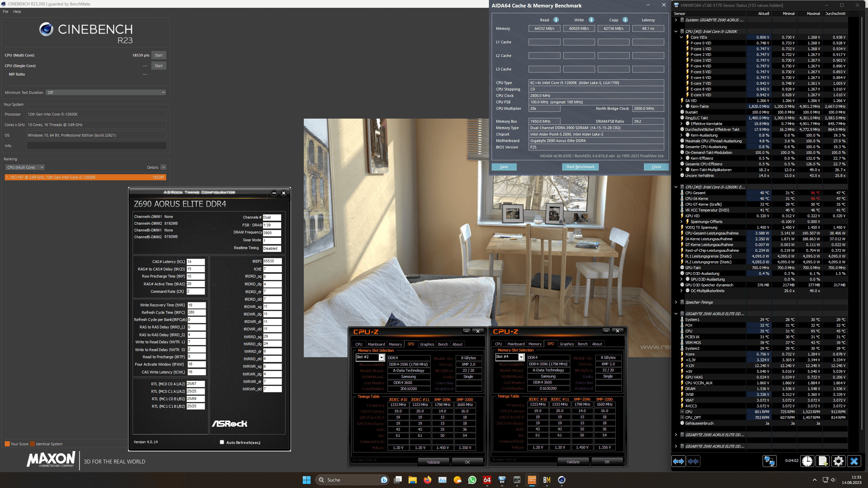Click HWiNFO network remote monitoring icon
Screen dimensions: 868x488
coord(769,461)
